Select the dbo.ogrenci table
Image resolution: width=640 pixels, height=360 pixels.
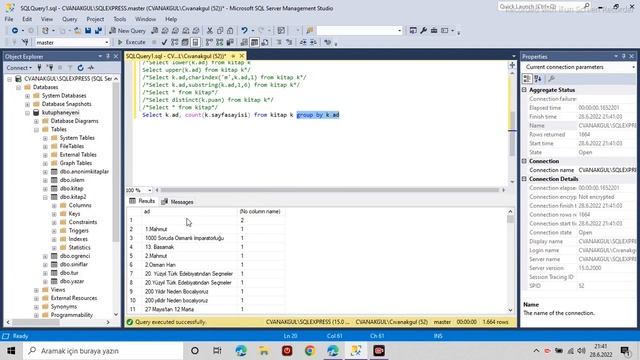coord(75,256)
